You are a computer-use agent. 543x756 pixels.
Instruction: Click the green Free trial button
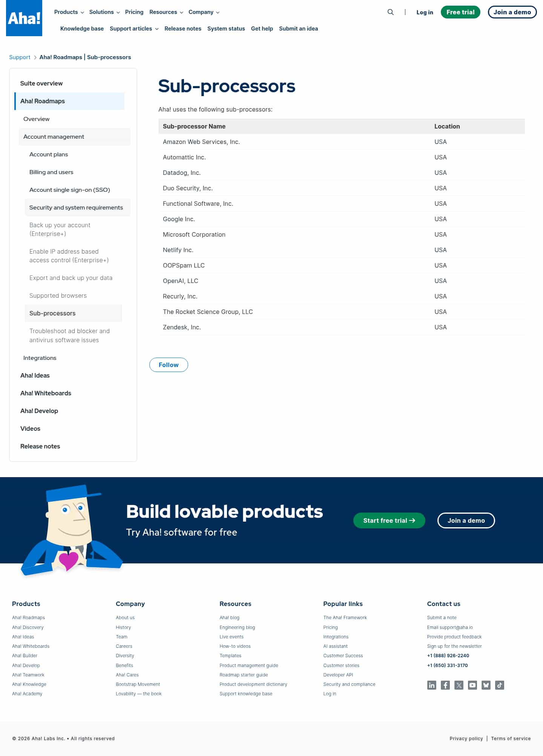point(460,12)
